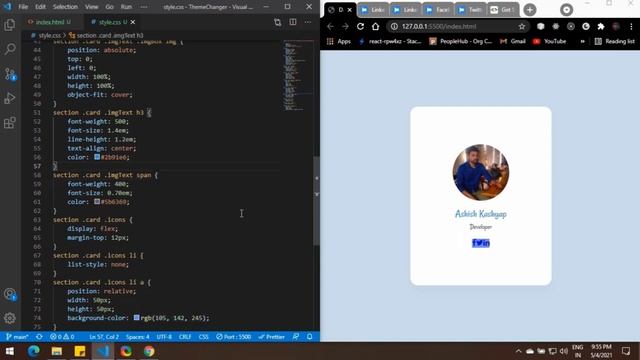Open the Run menu
The image size is (640, 360).
pyautogui.click(x=126, y=7)
